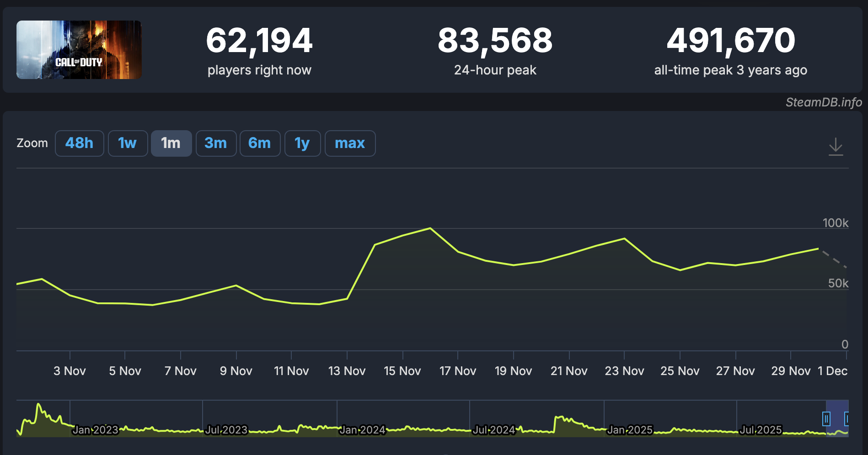The height and width of the screenshot is (455, 868).
Task: Click the 62,194 players right now figure
Action: click(259, 41)
